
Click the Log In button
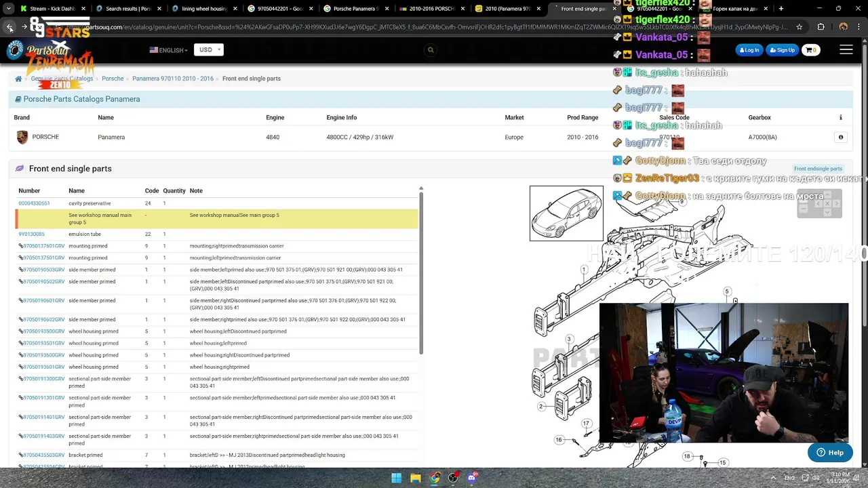[x=749, y=50]
